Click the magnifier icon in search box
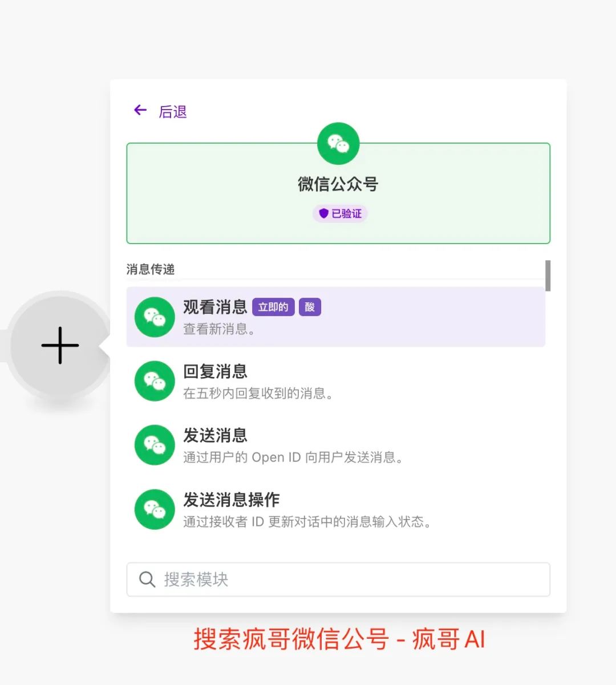 (x=147, y=579)
